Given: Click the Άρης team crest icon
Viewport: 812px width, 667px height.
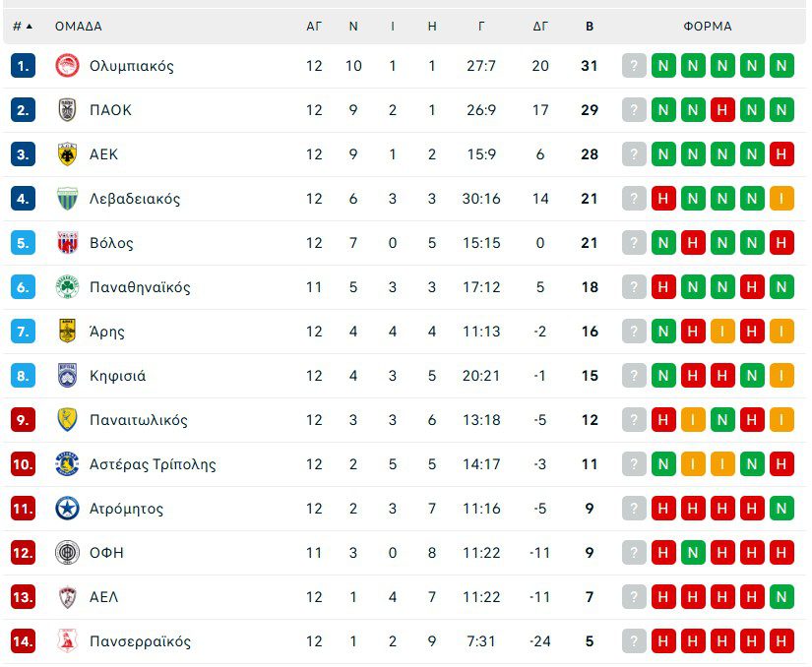Looking at the screenshot, I should (67, 332).
